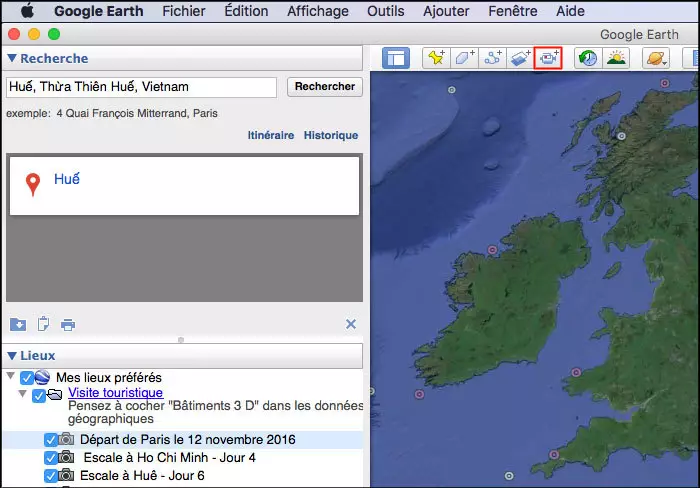The image size is (700, 488).
Task: Open the Historique link
Action: click(331, 135)
